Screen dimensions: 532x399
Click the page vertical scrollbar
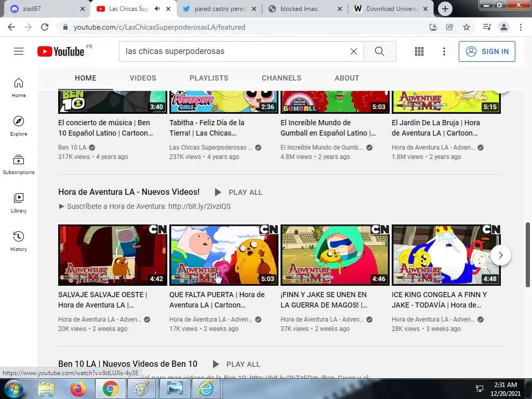528,255
